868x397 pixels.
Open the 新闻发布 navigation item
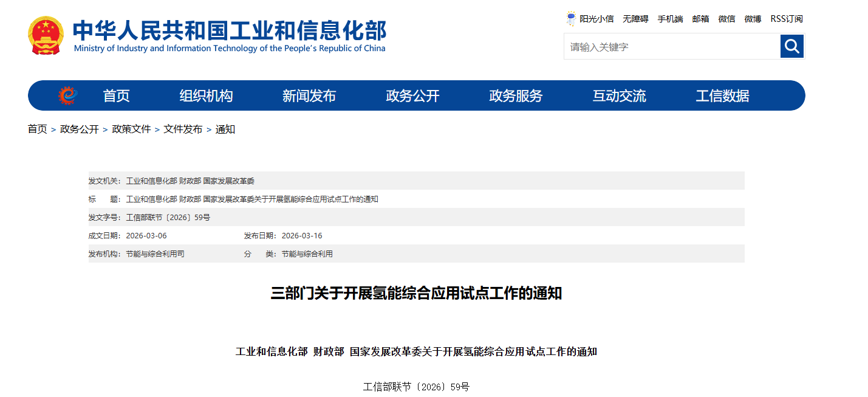(309, 96)
